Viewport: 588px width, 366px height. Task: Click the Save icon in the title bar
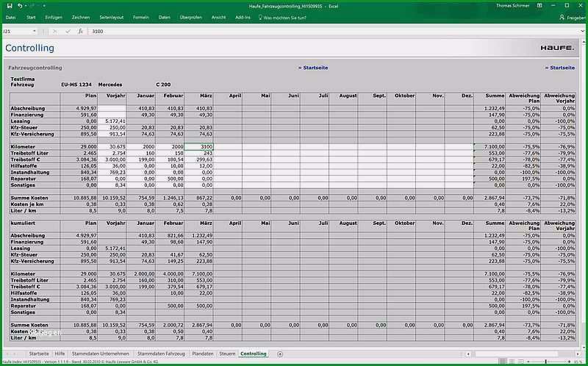[10, 6]
